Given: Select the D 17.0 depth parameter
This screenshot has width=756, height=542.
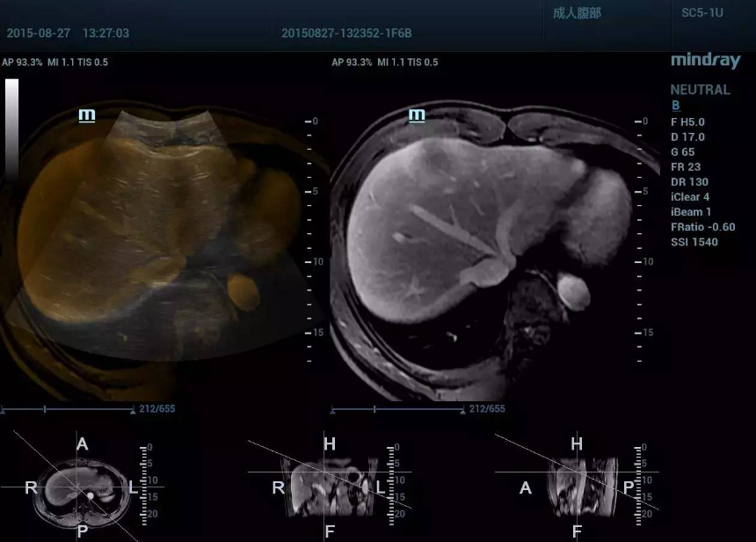Looking at the screenshot, I should 687,137.
